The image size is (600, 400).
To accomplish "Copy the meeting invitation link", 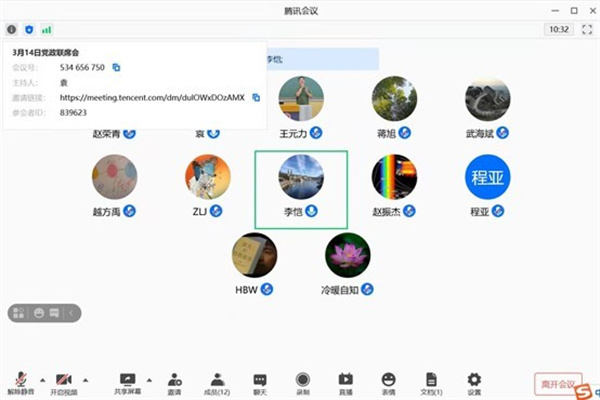I will point(256,98).
